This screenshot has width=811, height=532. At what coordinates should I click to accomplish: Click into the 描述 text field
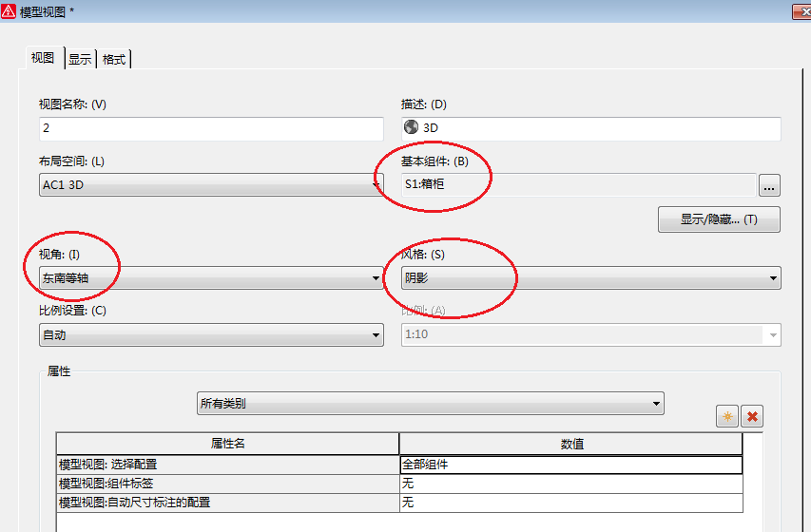click(599, 128)
